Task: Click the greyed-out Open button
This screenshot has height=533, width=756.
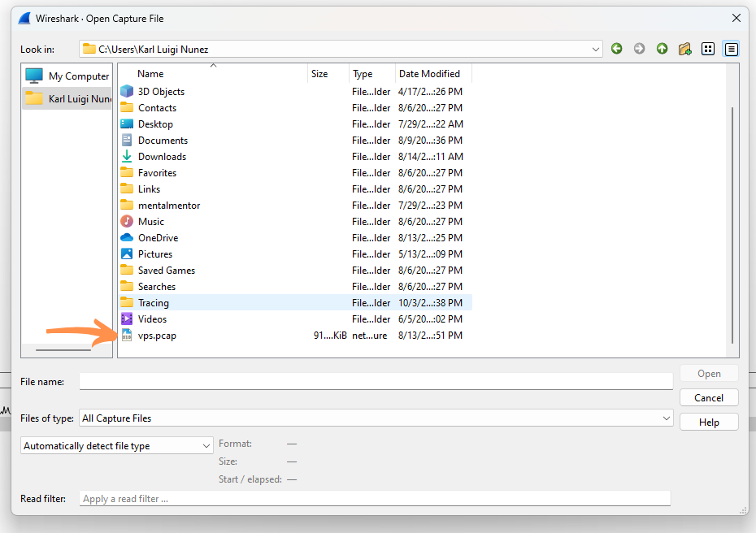Action: [x=709, y=374]
